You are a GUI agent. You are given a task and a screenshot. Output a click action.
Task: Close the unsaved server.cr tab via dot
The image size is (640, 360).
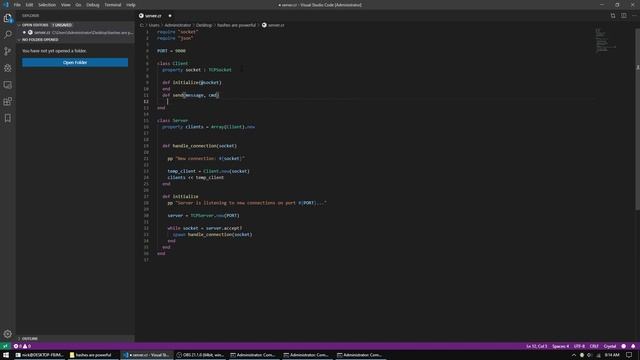[170, 16]
